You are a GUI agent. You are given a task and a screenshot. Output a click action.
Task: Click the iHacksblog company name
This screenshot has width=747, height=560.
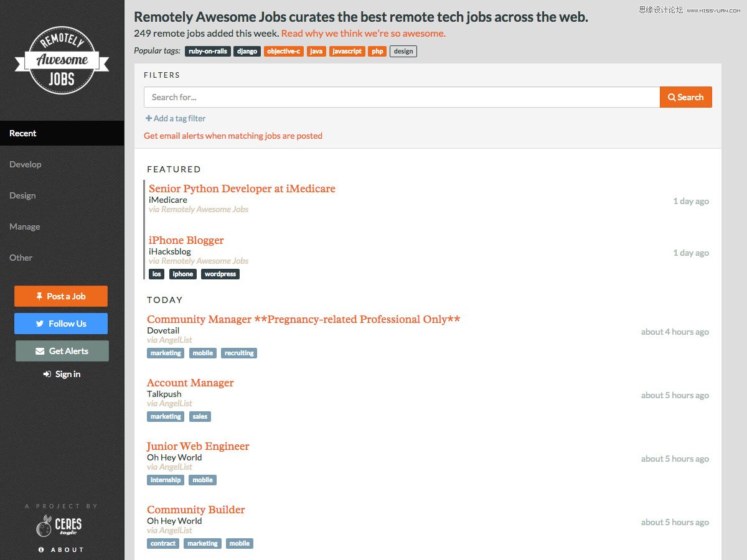click(x=170, y=251)
